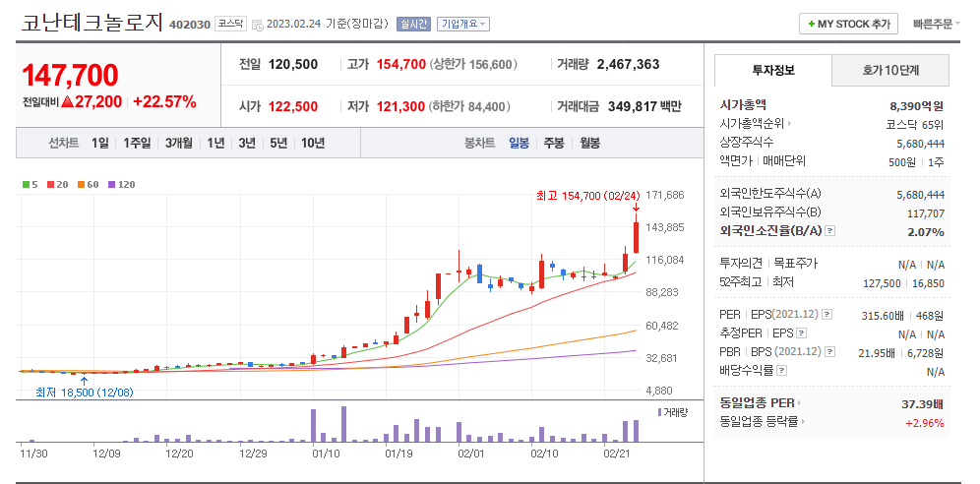Screen dimensions: 980x484
Task: Click the arrow next to 동일업종 등락률
Action: click(x=803, y=422)
